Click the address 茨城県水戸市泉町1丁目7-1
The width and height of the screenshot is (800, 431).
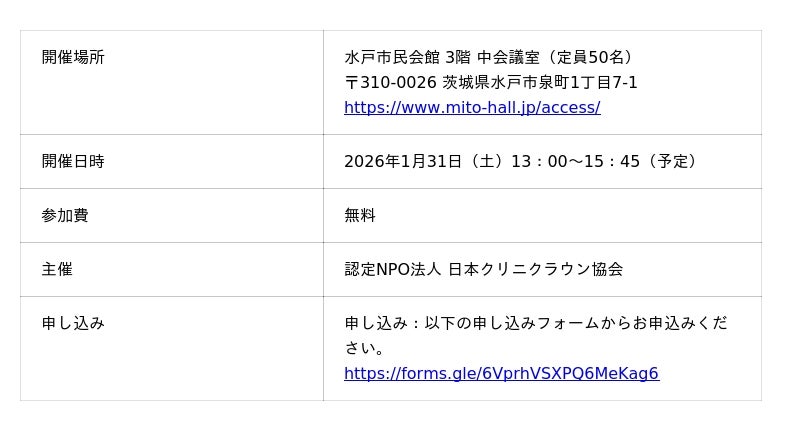pos(541,83)
